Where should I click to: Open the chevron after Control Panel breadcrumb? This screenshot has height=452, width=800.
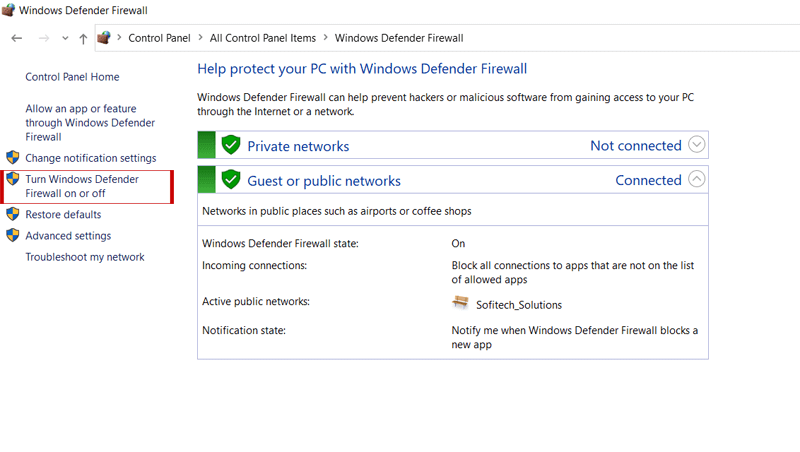pyautogui.click(x=201, y=38)
